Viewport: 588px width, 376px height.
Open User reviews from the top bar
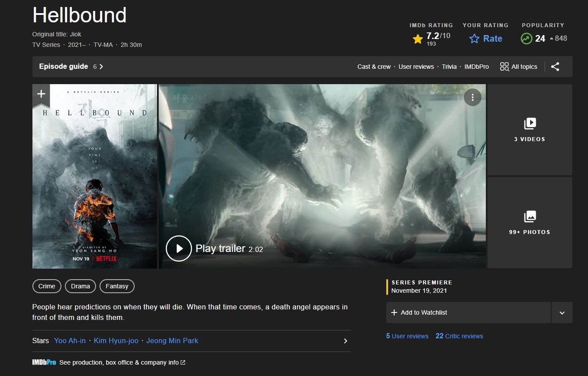[416, 67]
